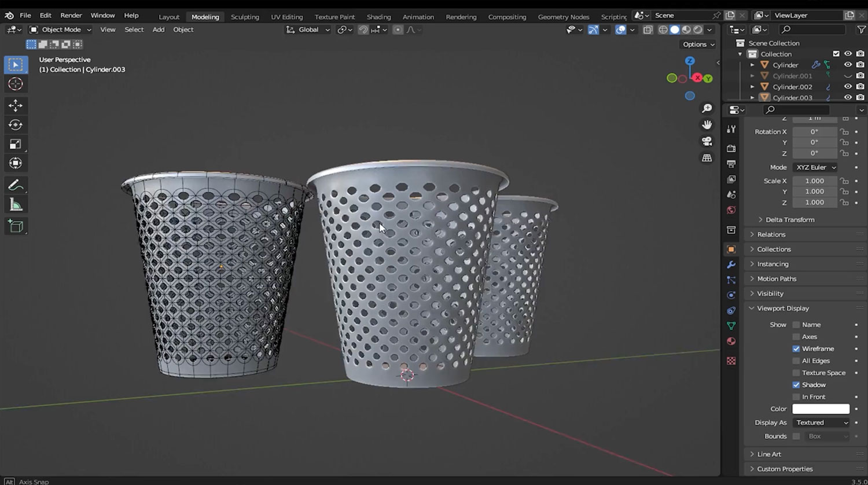Select the Move tool
Image resolution: width=868 pixels, height=485 pixels.
[16, 105]
